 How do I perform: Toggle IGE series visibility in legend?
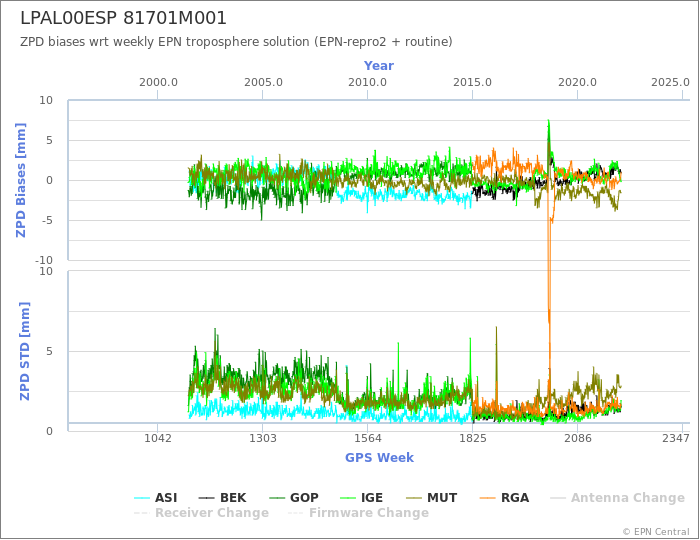pos(361,498)
